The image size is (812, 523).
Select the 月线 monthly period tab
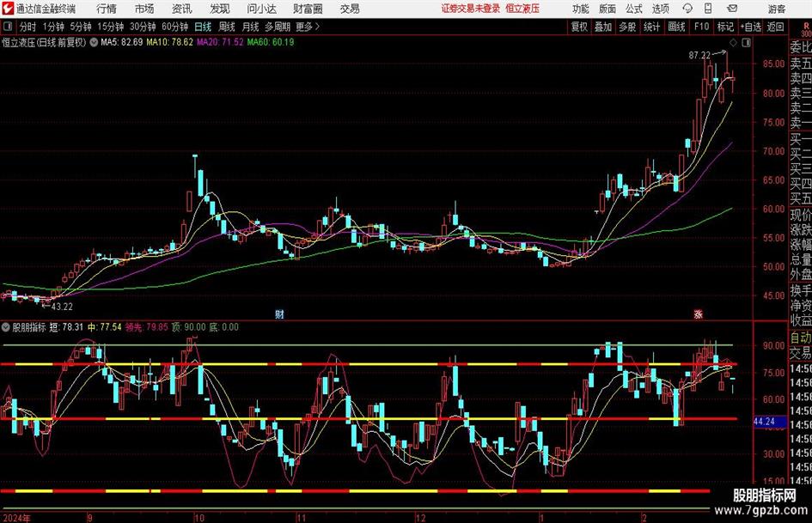(250, 27)
